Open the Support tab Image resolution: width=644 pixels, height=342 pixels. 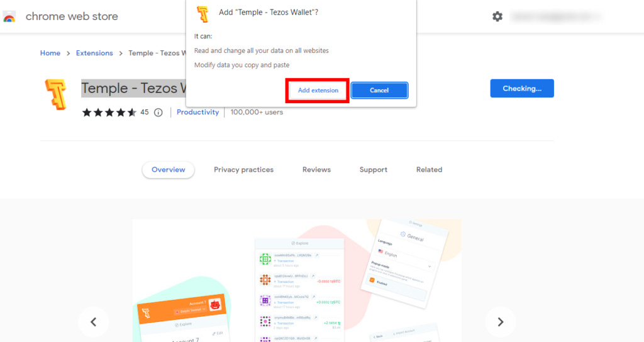[x=374, y=170]
